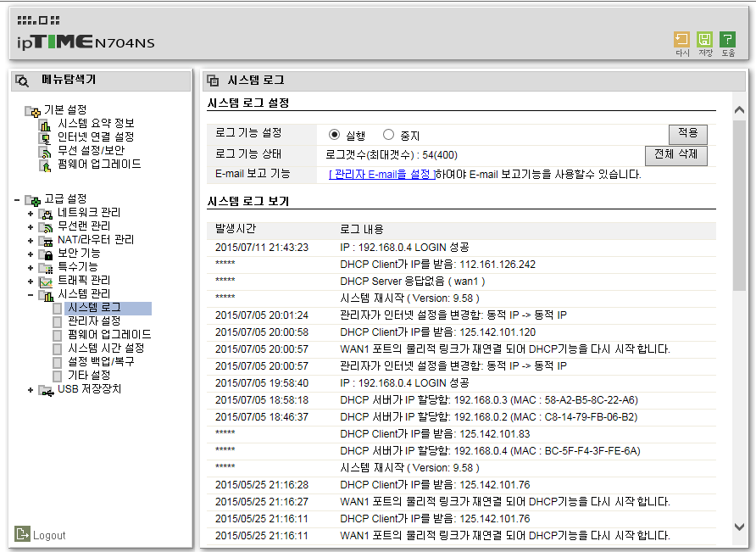Select the 중지 radio button

pyautogui.click(x=388, y=135)
